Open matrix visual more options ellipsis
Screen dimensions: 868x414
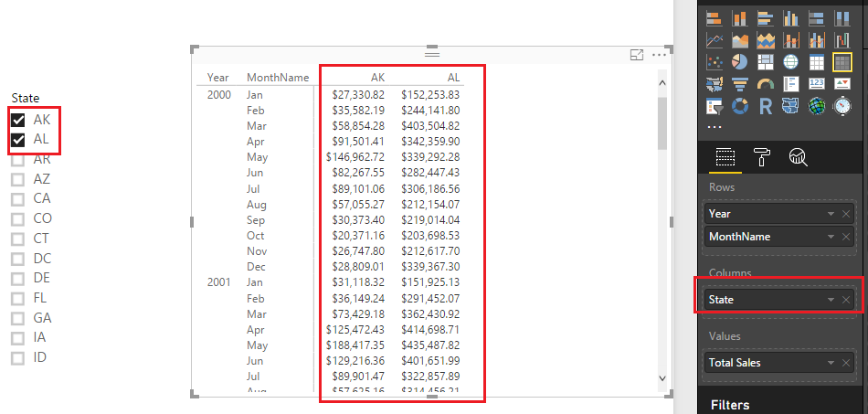pyautogui.click(x=659, y=55)
